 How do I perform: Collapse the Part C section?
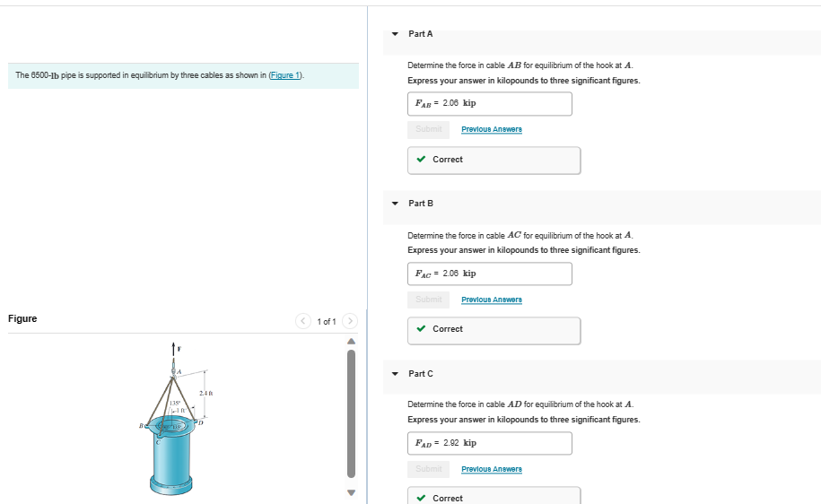(396, 374)
